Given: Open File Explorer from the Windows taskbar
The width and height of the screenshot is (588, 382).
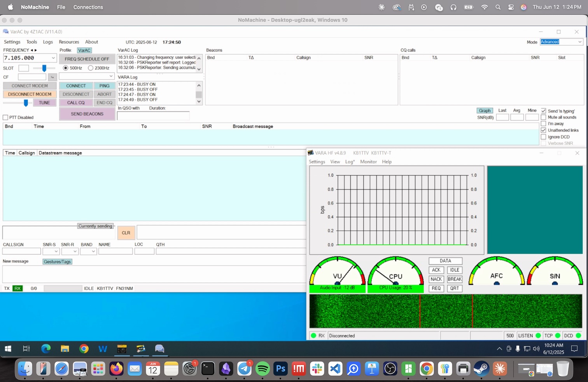Looking at the screenshot, I should click(65, 349).
